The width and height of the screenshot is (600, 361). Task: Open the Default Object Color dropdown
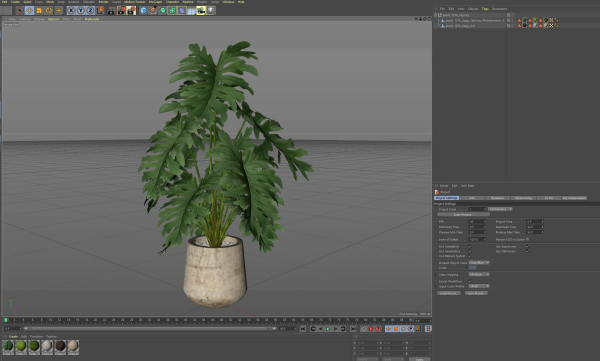(x=479, y=263)
